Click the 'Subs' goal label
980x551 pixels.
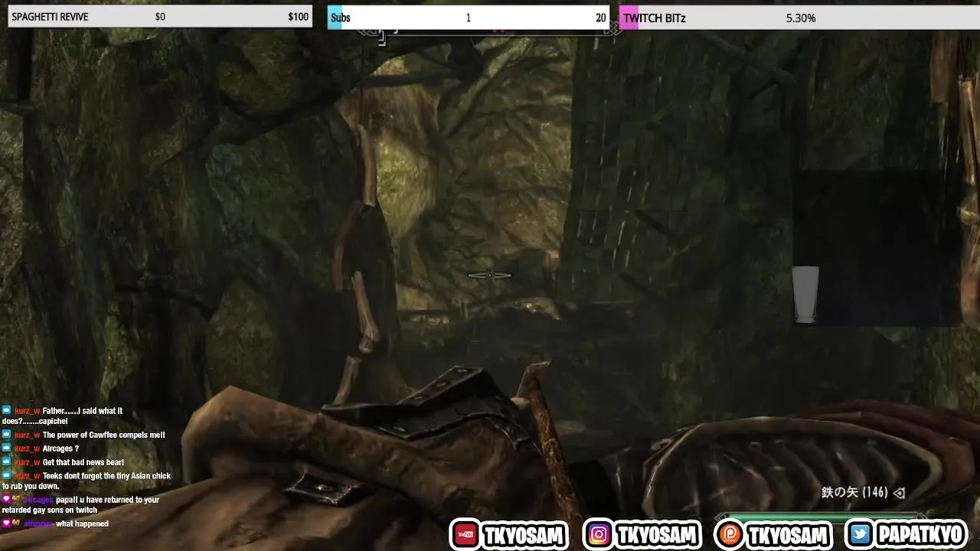point(341,18)
